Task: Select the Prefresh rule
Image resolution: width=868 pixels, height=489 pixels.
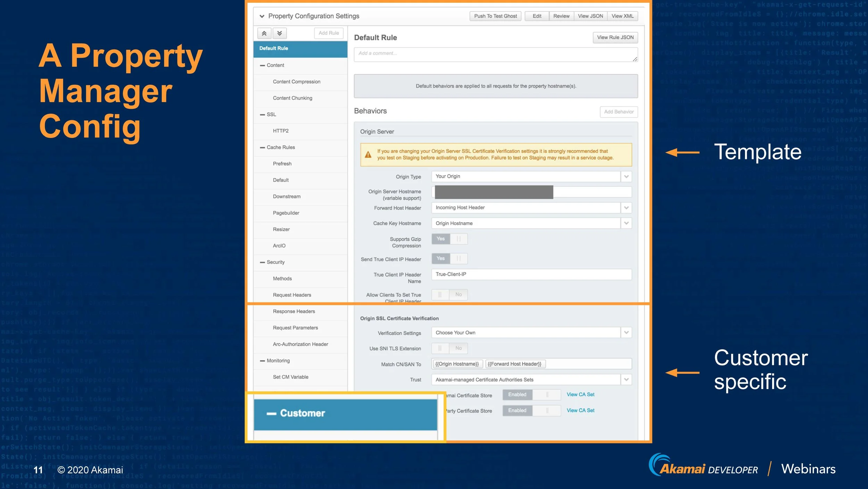Action: [x=300, y=164]
